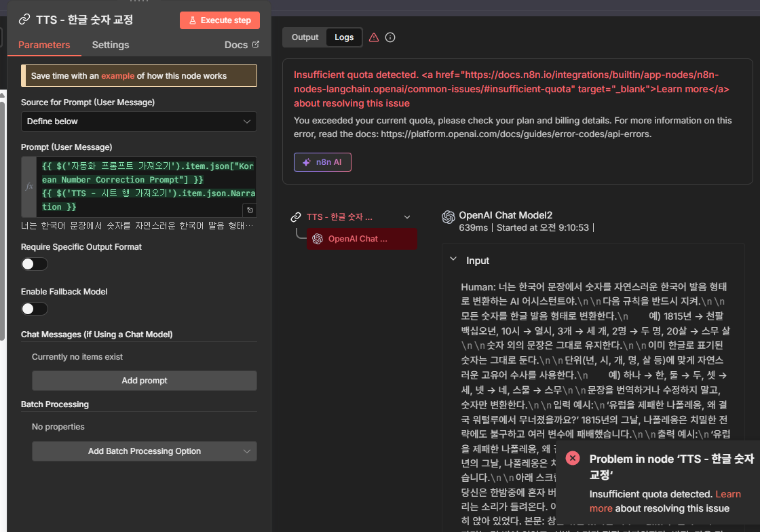This screenshot has height=532, width=760.
Task: Select the TTS - 한글 숫자 log entry
Action: 339,217
